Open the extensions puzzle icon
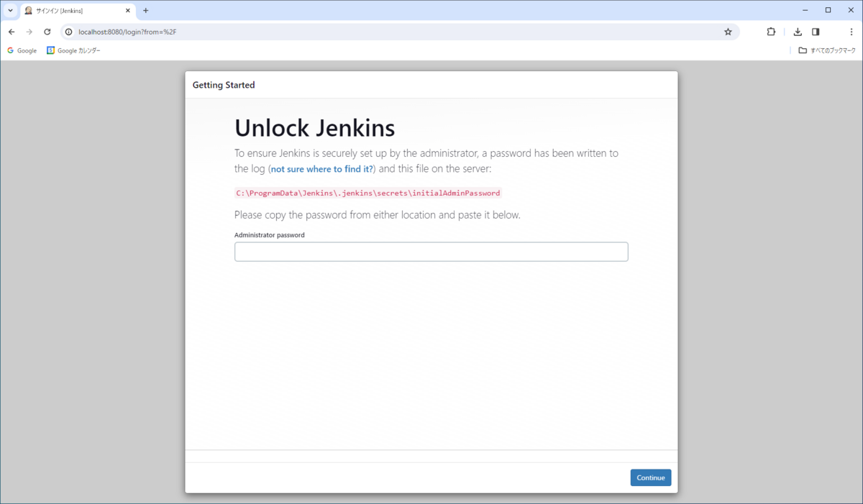The width and height of the screenshot is (863, 504). click(771, 32)
